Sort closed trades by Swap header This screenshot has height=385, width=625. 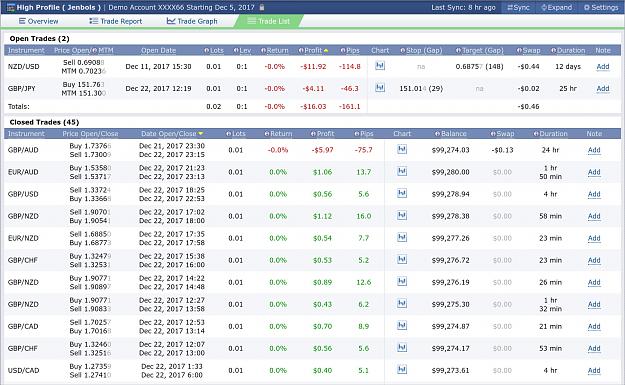[505, 134]
